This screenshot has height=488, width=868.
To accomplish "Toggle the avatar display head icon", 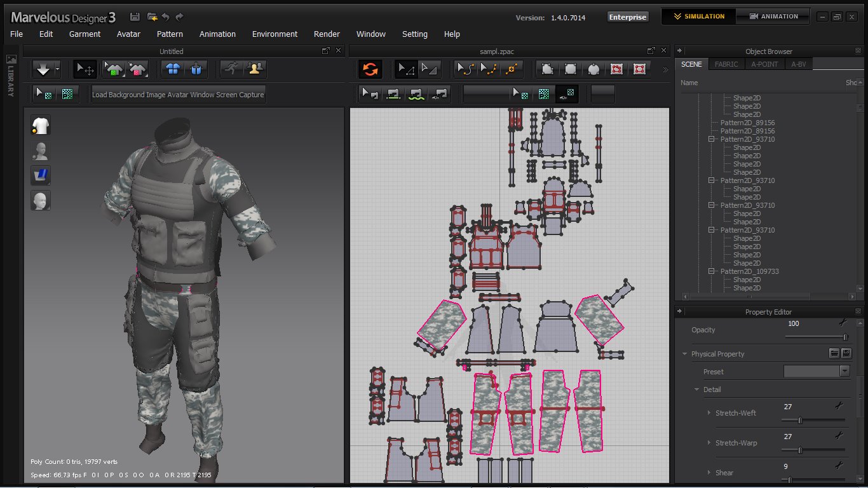I will click(41, 151).
